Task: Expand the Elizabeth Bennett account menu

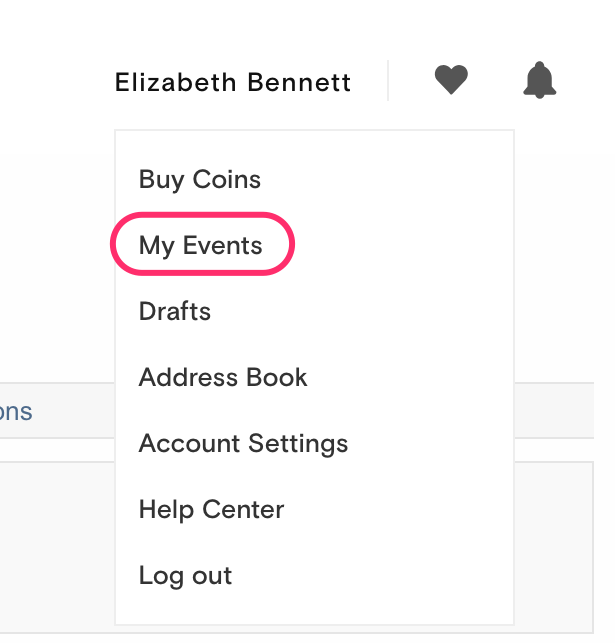Action: click(x=232, y=82)
